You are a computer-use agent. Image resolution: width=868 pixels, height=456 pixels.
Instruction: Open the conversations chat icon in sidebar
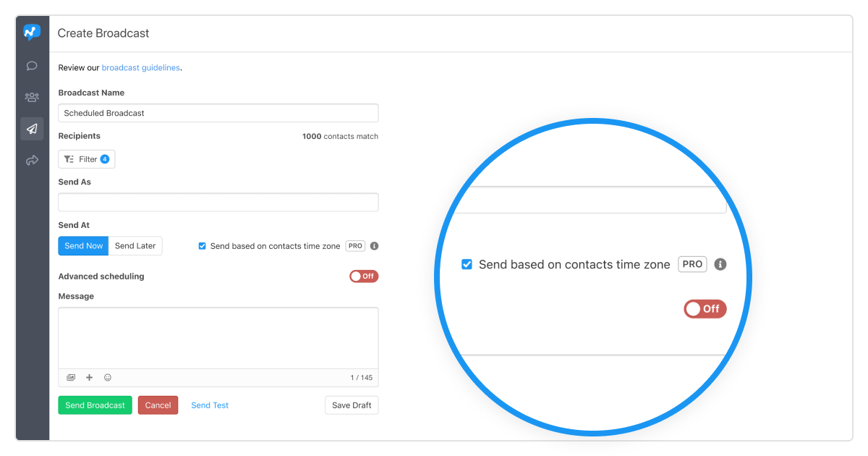[x=32, y=66]
